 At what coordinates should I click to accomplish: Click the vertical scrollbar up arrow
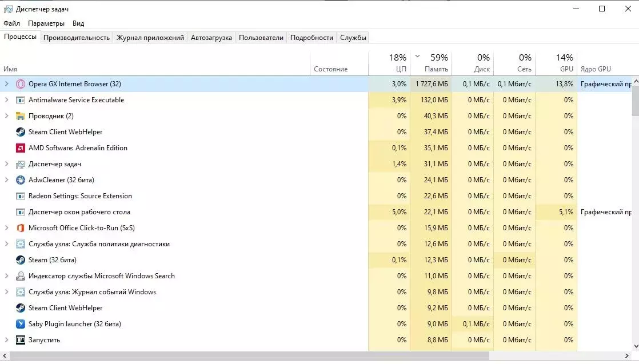[x=636, y=81]
